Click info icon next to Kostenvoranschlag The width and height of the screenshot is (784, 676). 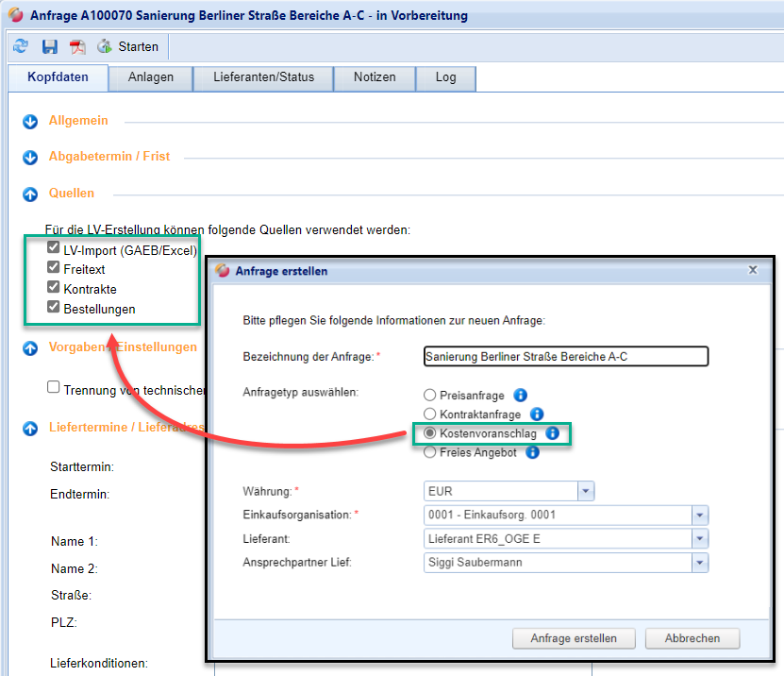[x=553, y=433]
